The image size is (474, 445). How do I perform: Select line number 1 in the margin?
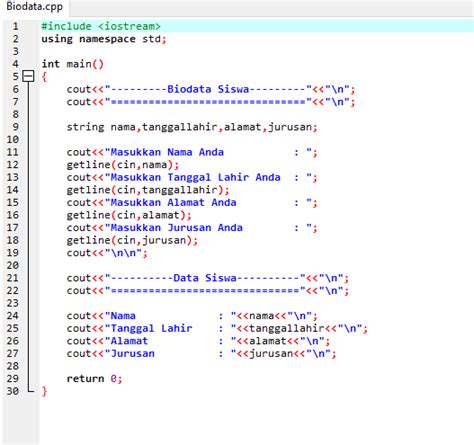15,26
